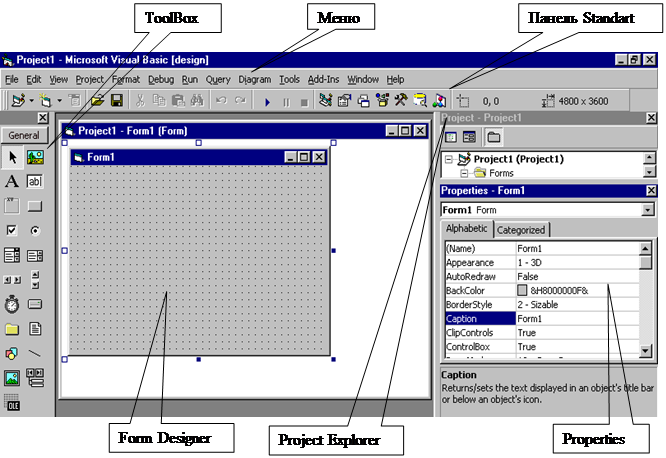Collapse the Project1 (Project1) tree node
Image resolution: width=666 pixels, height=458 pixels.
[x=449, y=160]
